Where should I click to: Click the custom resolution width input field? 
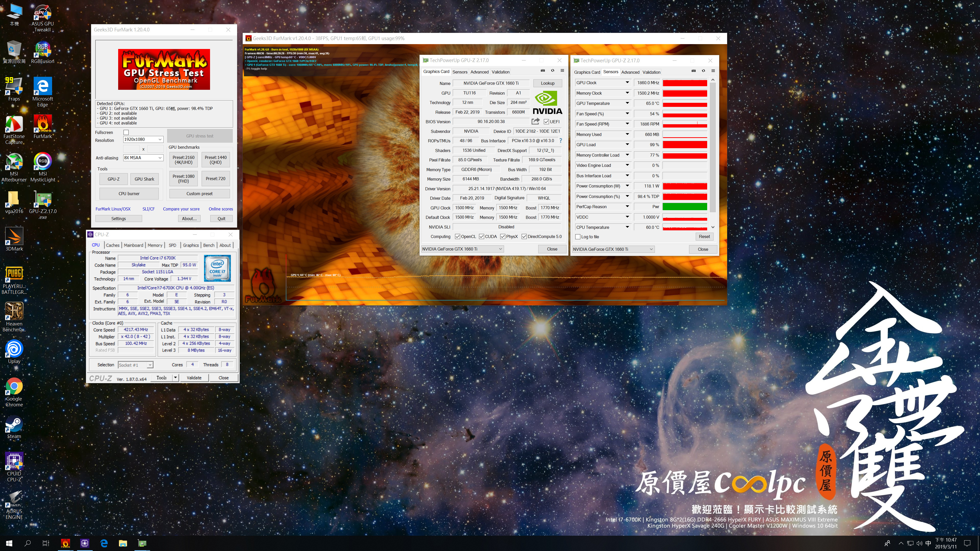click(131, 149)
